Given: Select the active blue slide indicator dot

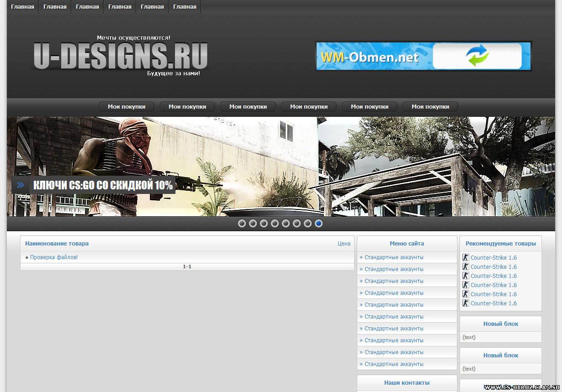Looking at the screenshot, I should click(x=318, y=223).
